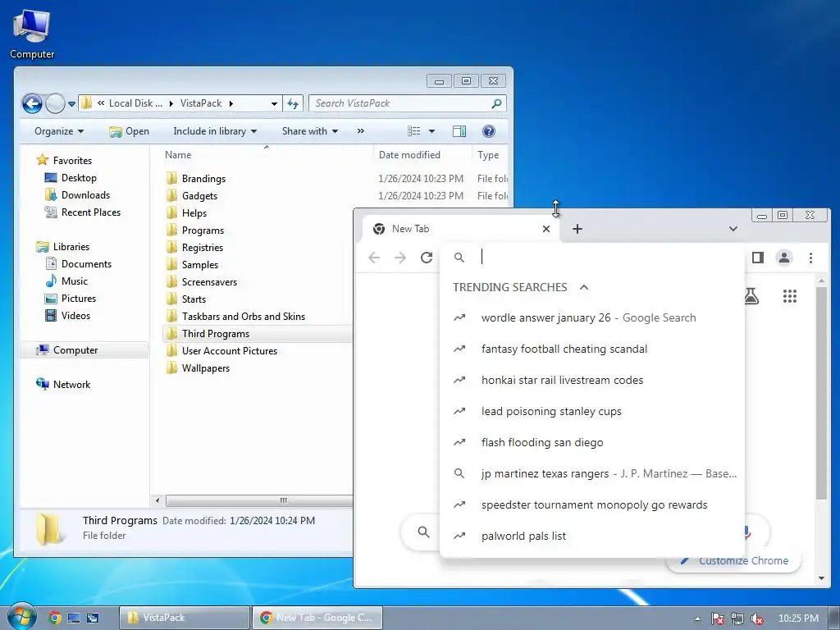Choose suggestion lead poisoning stanley cups
This screenshot has width=840, height=630.
coord(592,412)
